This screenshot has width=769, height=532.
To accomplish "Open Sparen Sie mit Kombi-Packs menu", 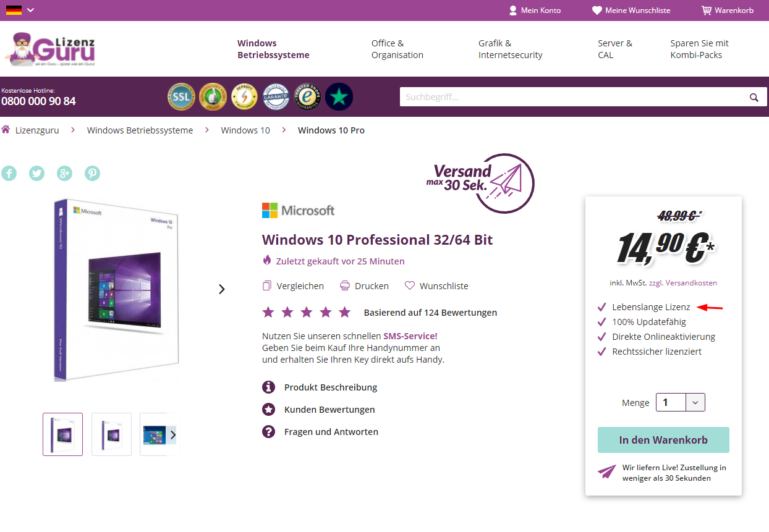I will pos(700,49).
